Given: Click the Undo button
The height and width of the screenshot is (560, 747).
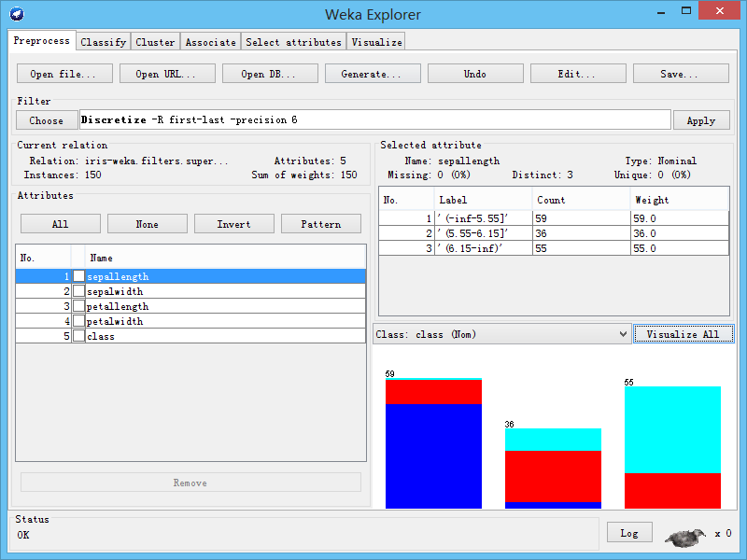Looking at the screenshot, I should 475,74.
